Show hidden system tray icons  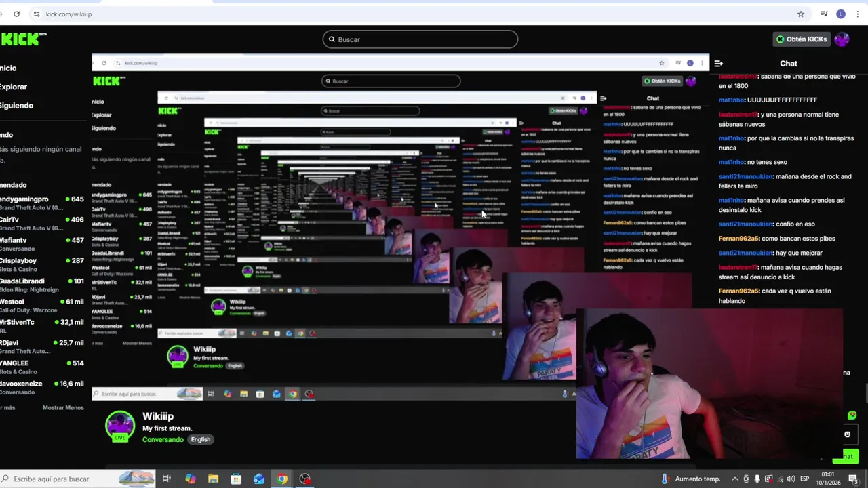tap(734, 479)
